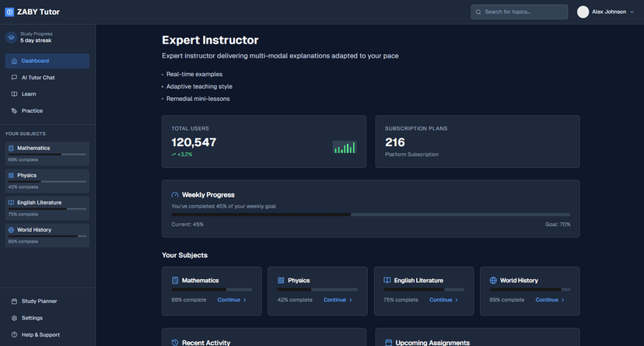The height and width of the screenshot is (346, 644).
Task: Select English Literature in sidebar subjects
Action: (x=47, y=208)
